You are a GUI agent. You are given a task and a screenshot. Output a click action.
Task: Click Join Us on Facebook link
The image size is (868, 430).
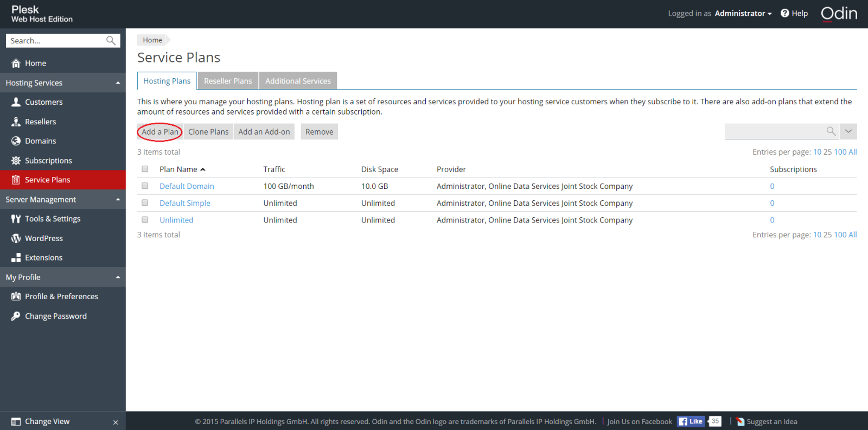coord(640,422)
